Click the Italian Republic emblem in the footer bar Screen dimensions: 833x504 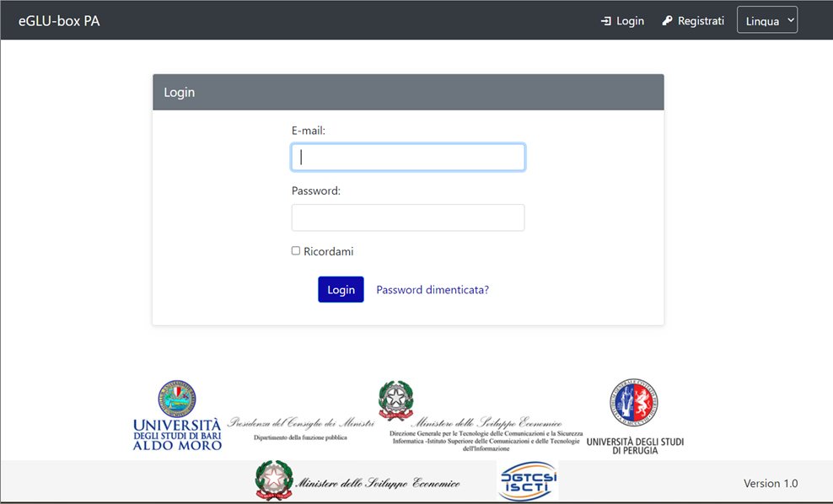point(273,481)
